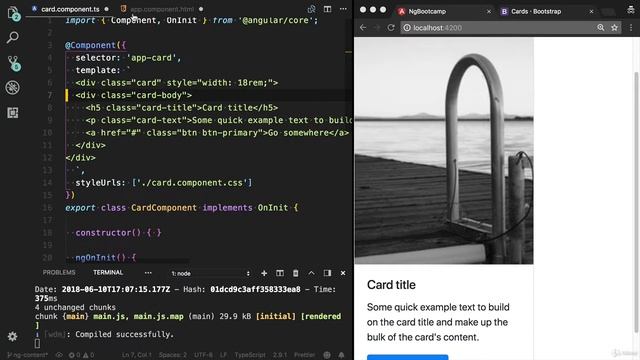Click 'Go somewhere' anchor code line
640x360 pixels.
tap(217, 133)
